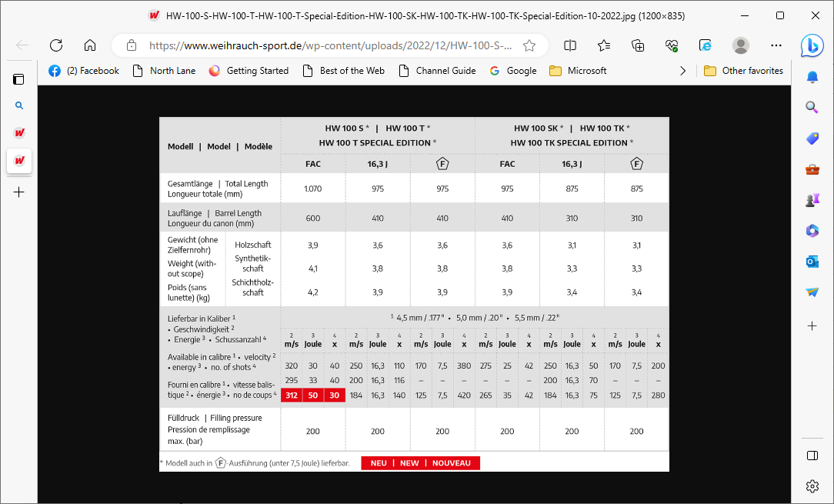Expand Other favorites folder
Viewport: 834px width, 504px height.
743,71
